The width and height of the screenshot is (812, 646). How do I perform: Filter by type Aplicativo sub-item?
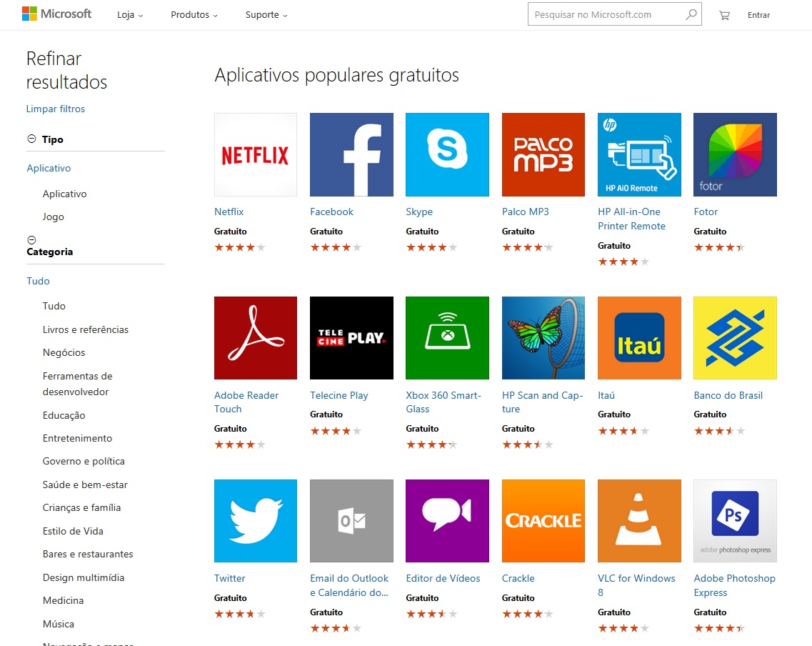pos(65,194)
